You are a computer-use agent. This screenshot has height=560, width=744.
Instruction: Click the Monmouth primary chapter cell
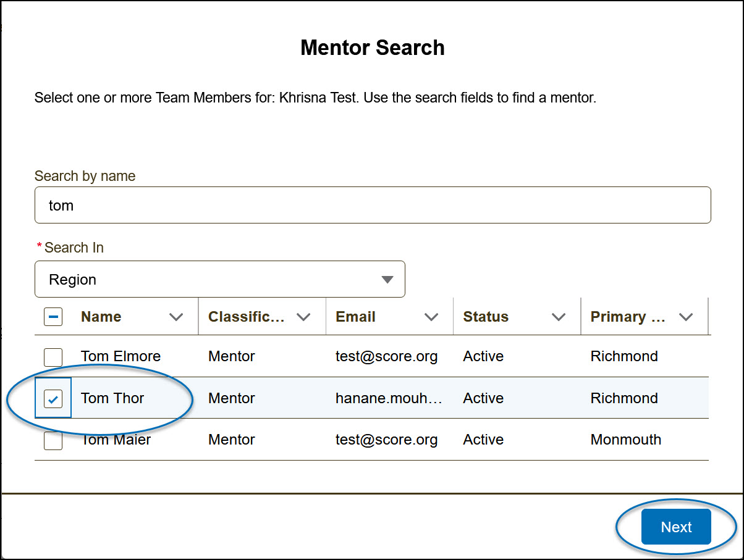coord(625,440)
